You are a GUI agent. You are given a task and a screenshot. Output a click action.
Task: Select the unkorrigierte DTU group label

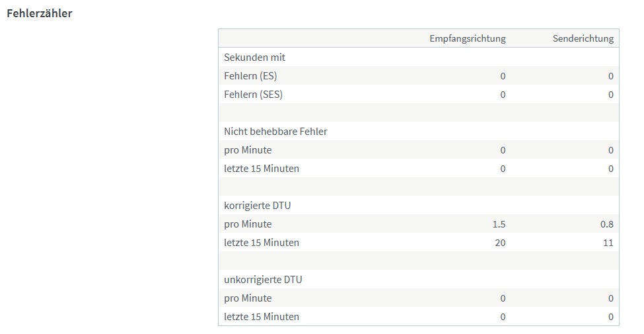coord(263,280)
